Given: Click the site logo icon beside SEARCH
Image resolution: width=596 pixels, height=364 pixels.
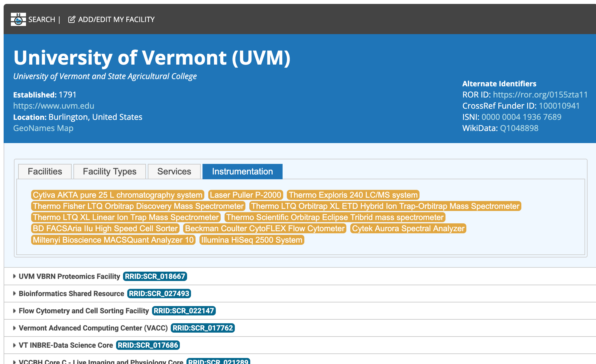Looking at the screenshot, I should [18, 20].
